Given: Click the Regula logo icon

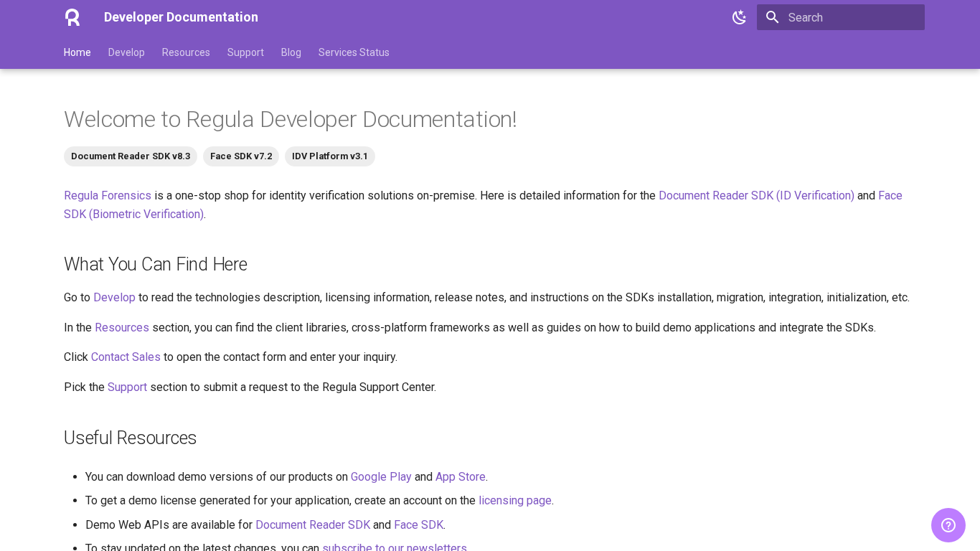Looking at the screenshot, I should [x=72, y=17].
